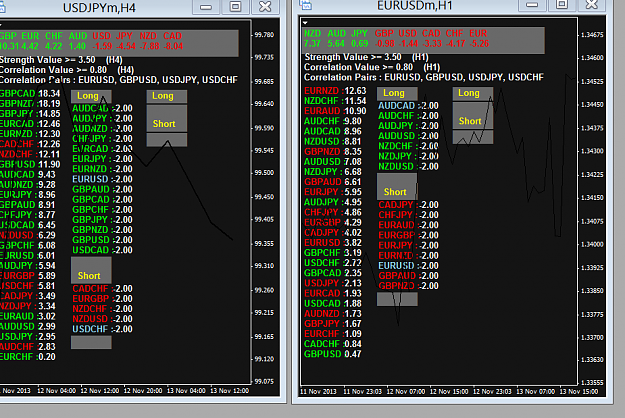Minimize the USDJPYm,H4 chart window

pyautogui.click(x=206, y=7)
